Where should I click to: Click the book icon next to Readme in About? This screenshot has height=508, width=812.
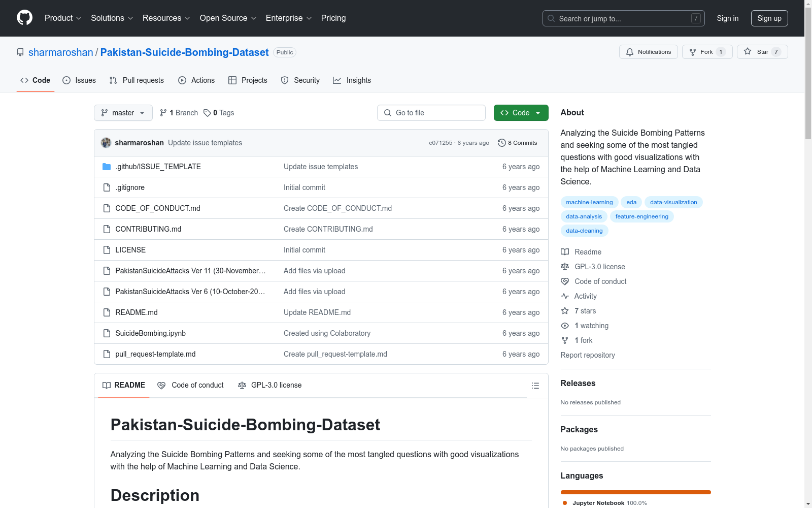[565, 252]
